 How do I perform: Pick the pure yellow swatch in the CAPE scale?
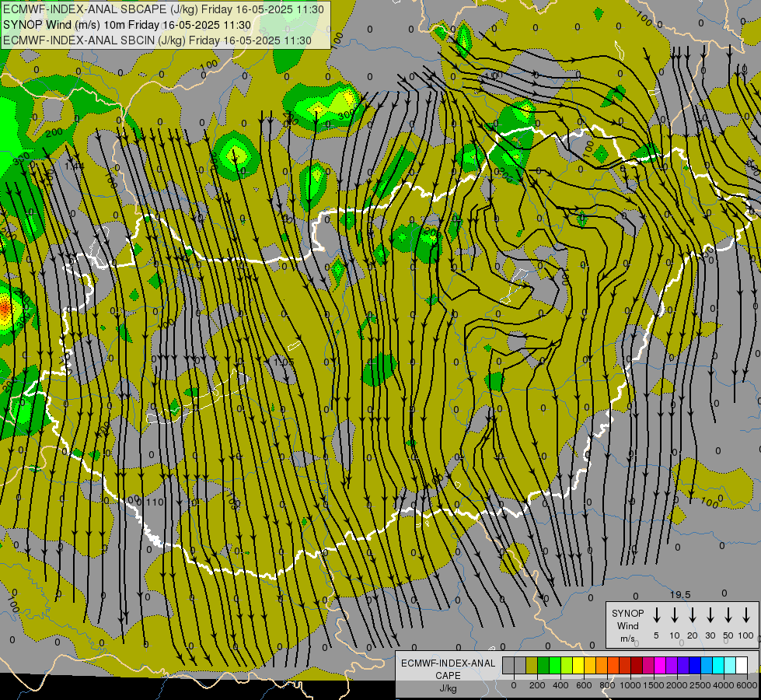tap(578, 666)
